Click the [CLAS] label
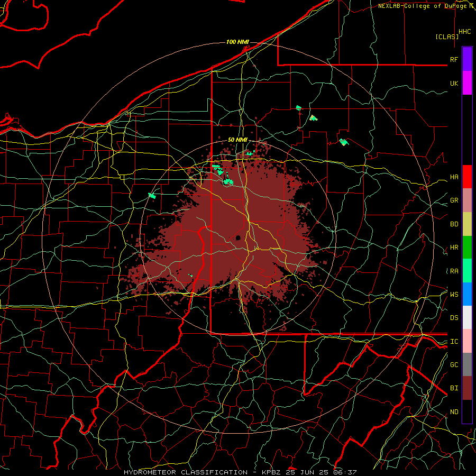The height and width of the screenshot is (476, 476). pyautogui.click(x=447, y=36)
